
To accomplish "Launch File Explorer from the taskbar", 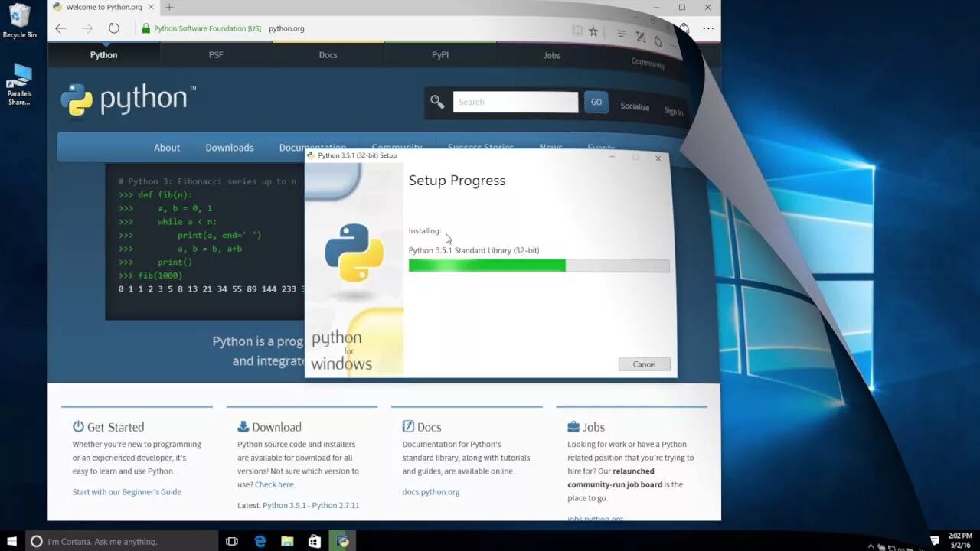I will pyautogui.click(x=286, y=541).
